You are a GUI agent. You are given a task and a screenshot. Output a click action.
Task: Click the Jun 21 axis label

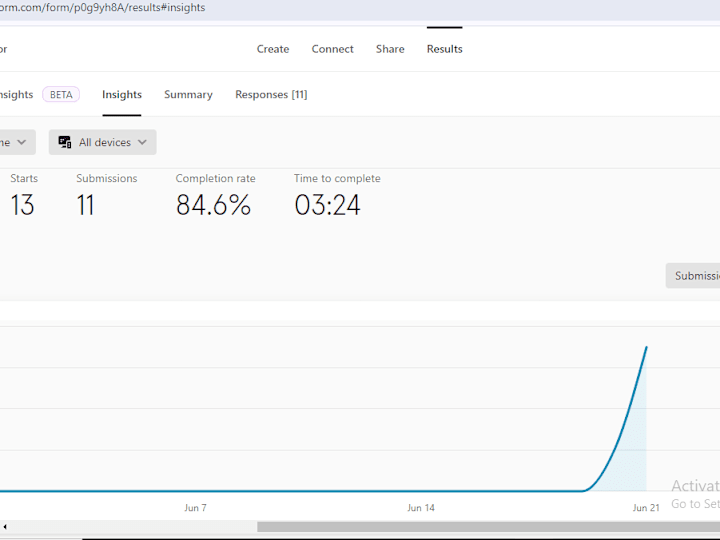(646, 508)
